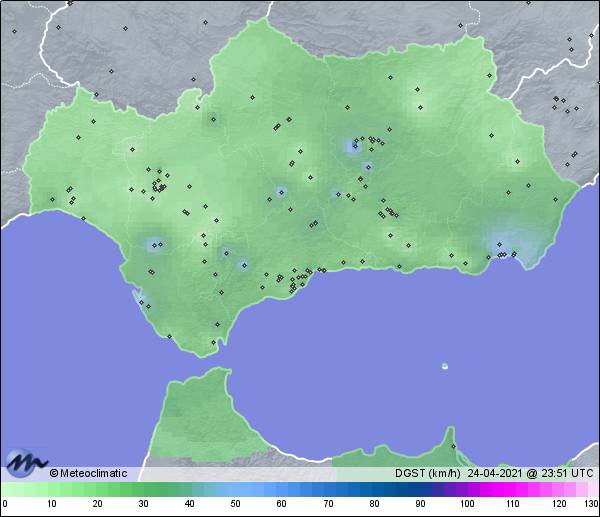The height and width of the screenshot is (517, 600).
Task: Select the lone white station marker in the sea
Action: click(x=445, y=366)
